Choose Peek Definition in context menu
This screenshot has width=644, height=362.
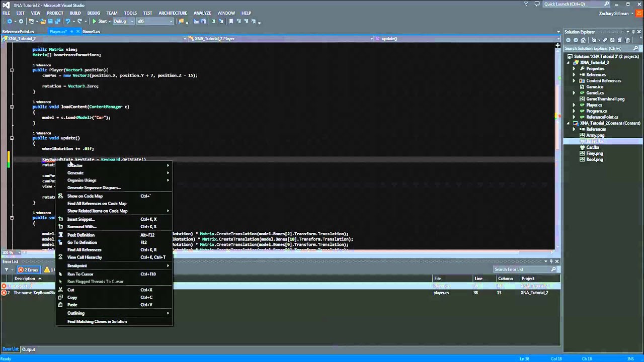point(114,235)
